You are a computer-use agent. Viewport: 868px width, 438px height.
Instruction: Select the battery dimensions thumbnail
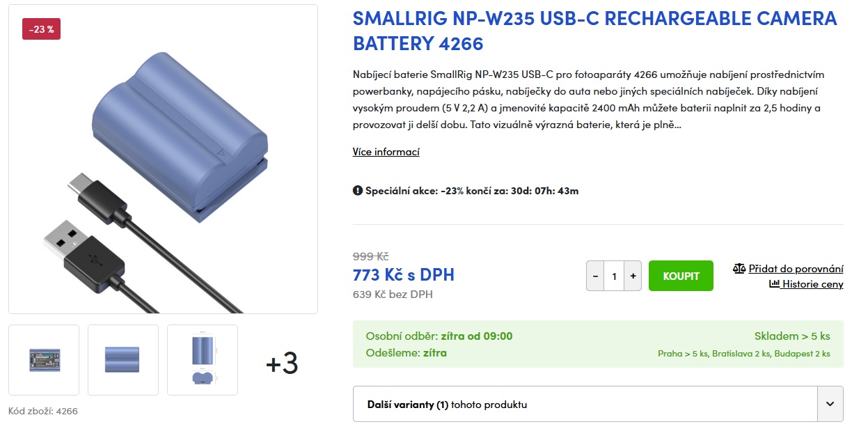point(203,360)
